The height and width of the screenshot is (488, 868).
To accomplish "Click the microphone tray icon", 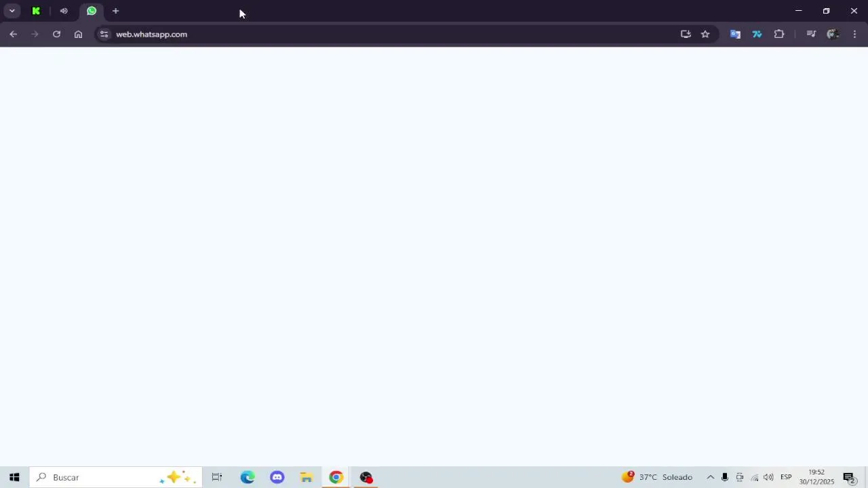I will click(725, 477).
